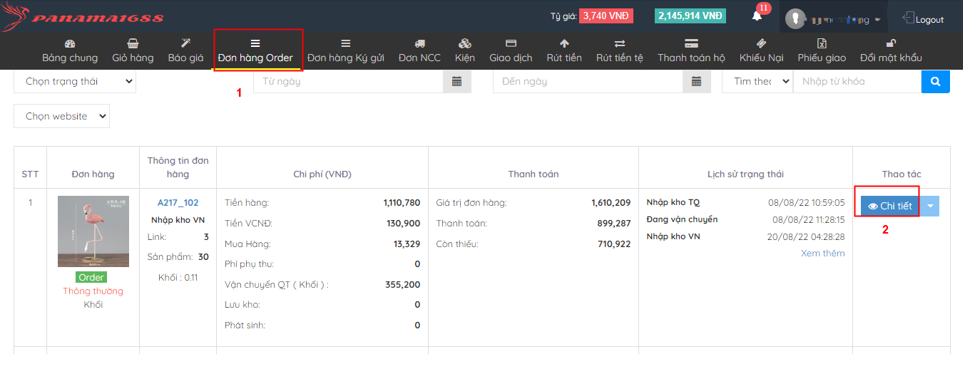This screenshot has width=963, height=378.
Task: Click the 3,740 VNĐ exchange rate badge
Action: tap(606, 16)
